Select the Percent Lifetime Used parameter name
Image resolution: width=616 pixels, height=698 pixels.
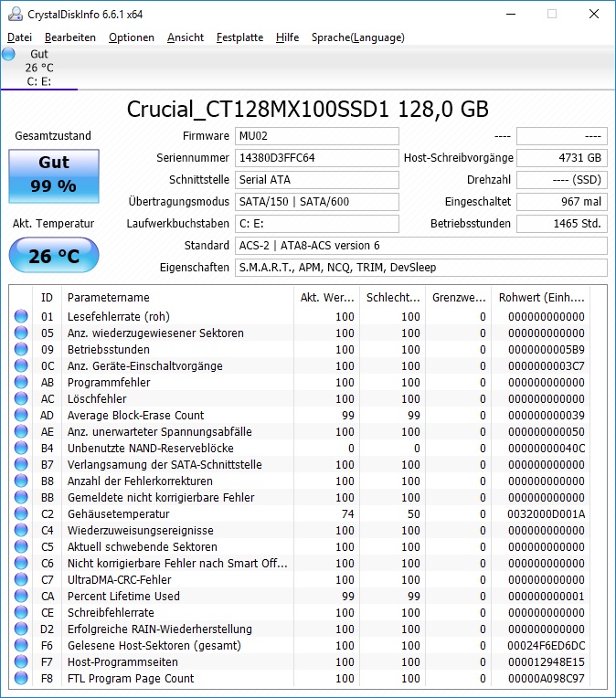(123, 596)
